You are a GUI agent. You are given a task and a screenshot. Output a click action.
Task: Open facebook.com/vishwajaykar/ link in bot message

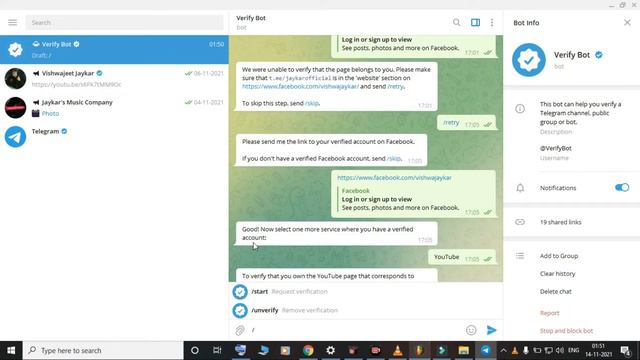[x=300, y=87]
